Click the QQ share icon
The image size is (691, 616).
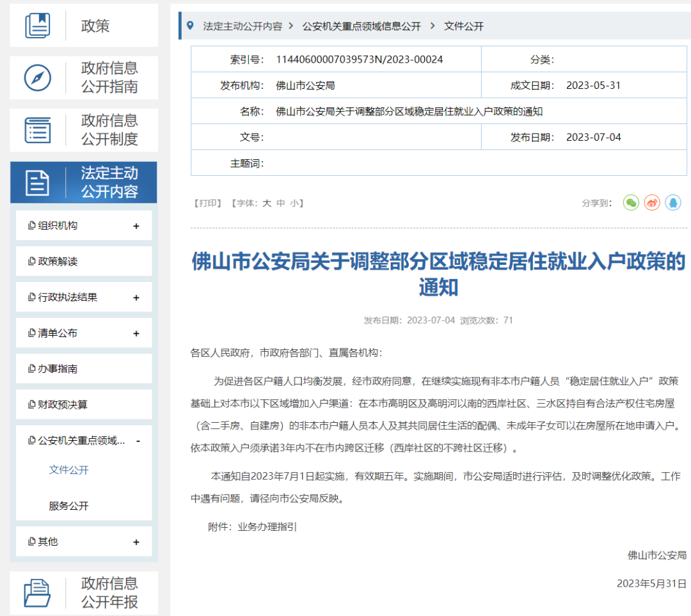[x=672, y=203]
